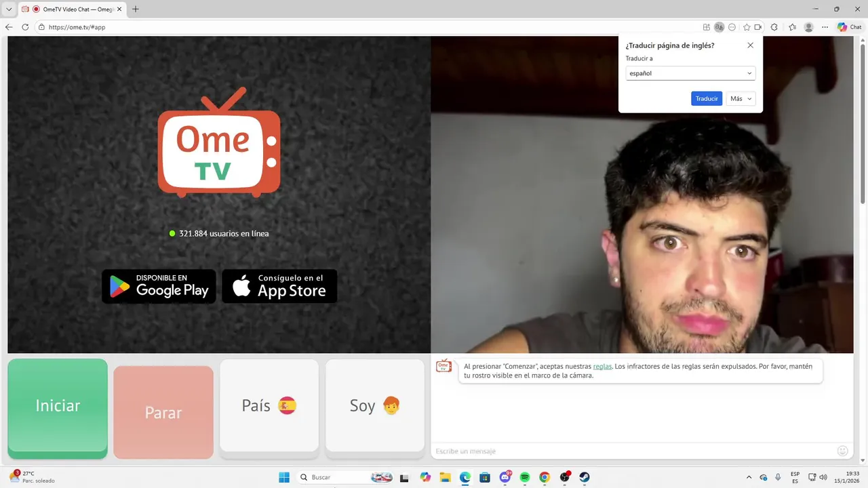Open File Explorer from the taskbar
868x488 pixels.
(x=445, y=477)
